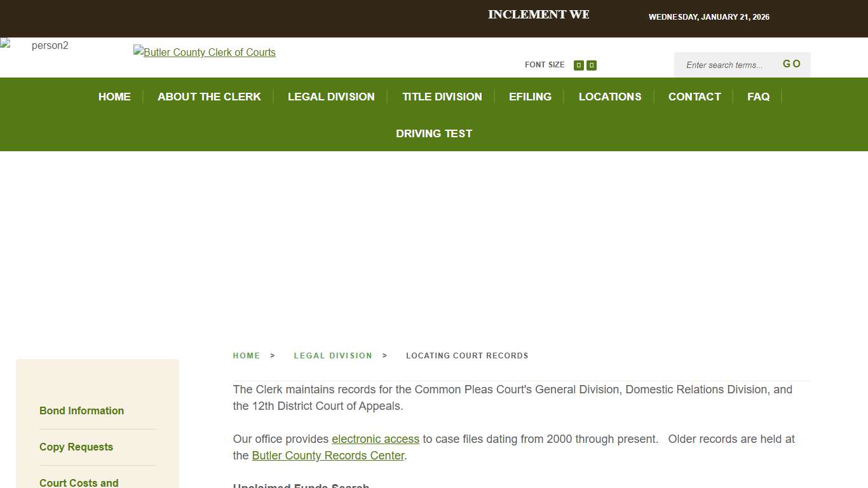Viewport: 868px width, 488px height.
Task: Open DRIVING TEST from the navigation bar
Action: coord(434,133)
